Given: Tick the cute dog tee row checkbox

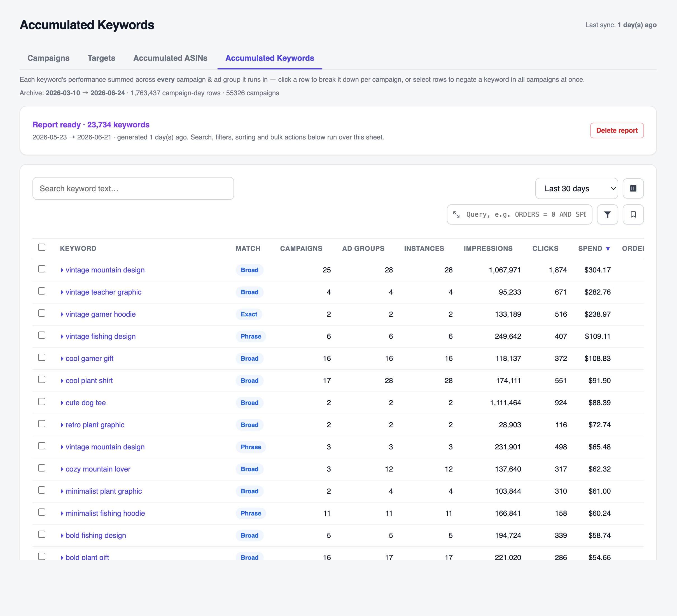Looking at the screenshot, I should (x=42, y=402).
